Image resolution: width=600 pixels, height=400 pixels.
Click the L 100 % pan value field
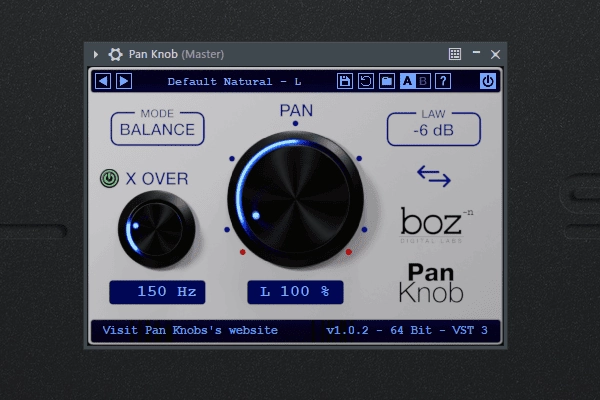tap(295, 292)
